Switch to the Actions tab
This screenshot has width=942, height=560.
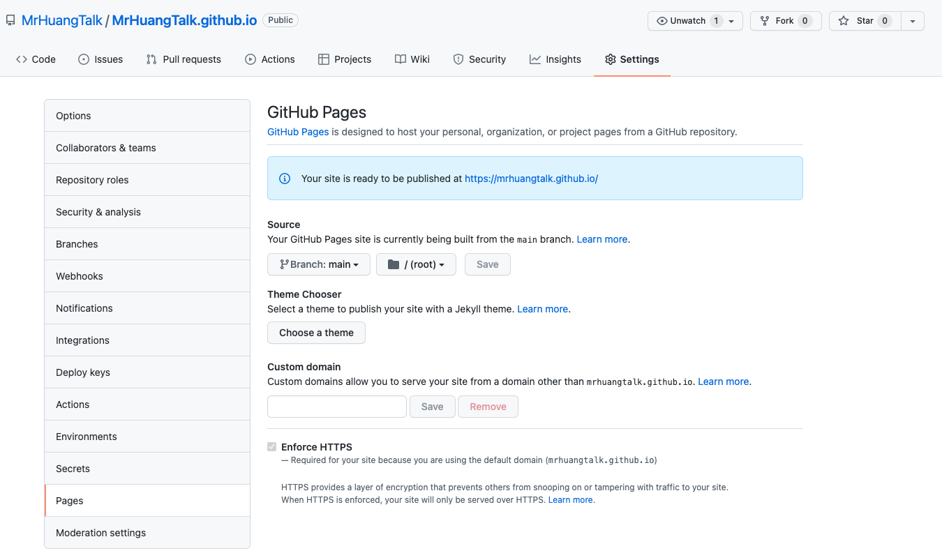[270, 59]
